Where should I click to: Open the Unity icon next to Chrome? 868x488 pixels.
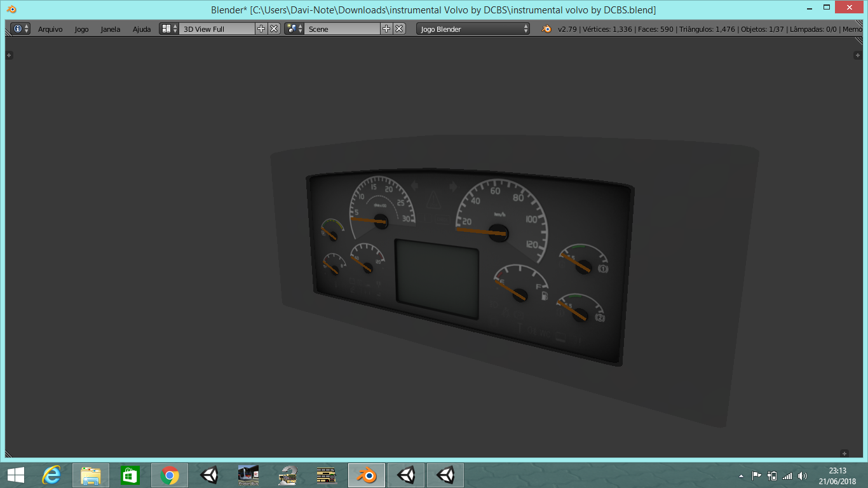coord(209,475)
